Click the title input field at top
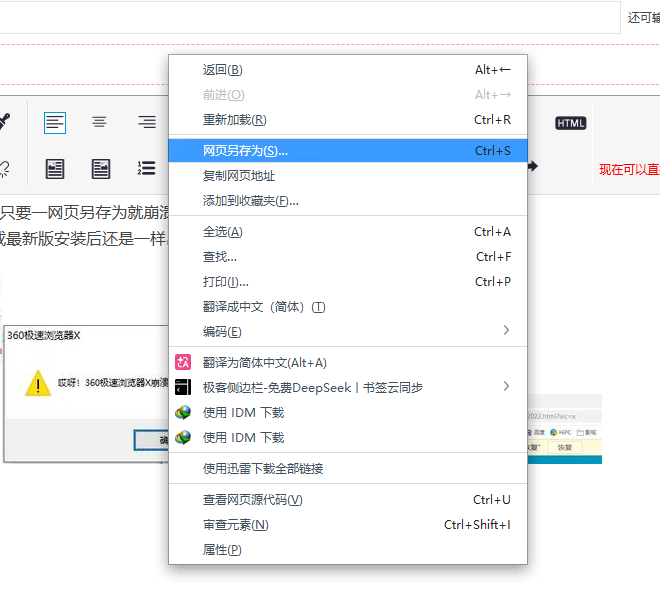The width and height of the screenshot is (660, 601). pyautogui.click(x=309, y=17)
